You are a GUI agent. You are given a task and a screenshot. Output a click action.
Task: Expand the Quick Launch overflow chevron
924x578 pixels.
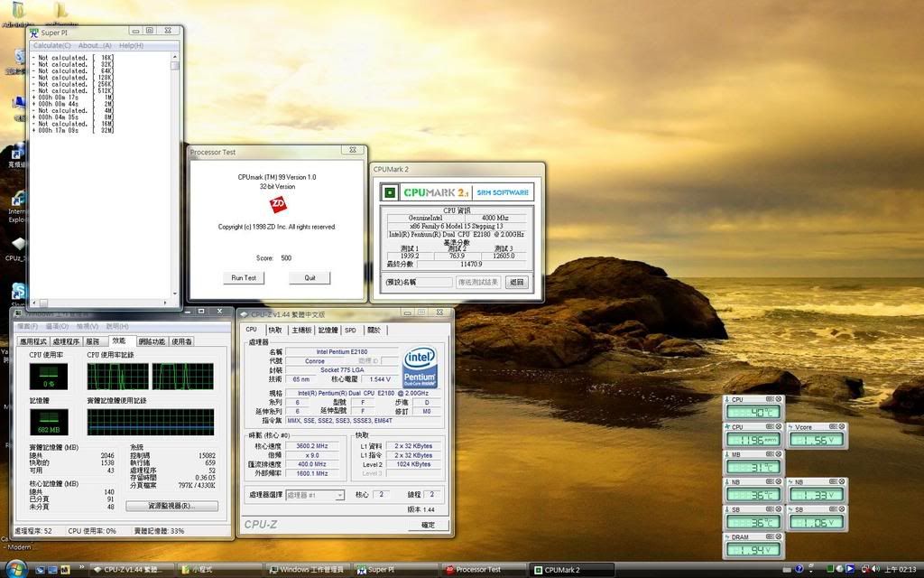pos(81,567)
